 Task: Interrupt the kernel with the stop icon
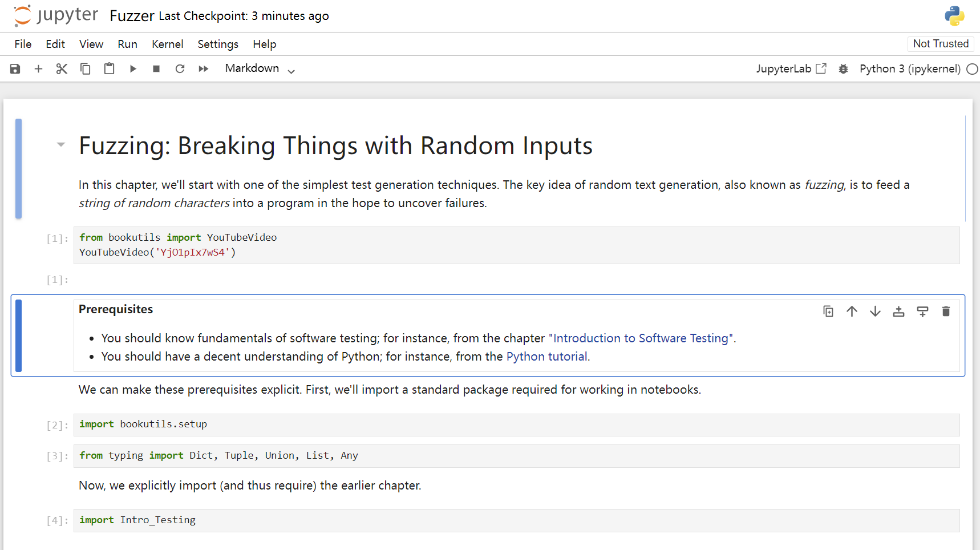pyautogui.click(x=156, y=69)
